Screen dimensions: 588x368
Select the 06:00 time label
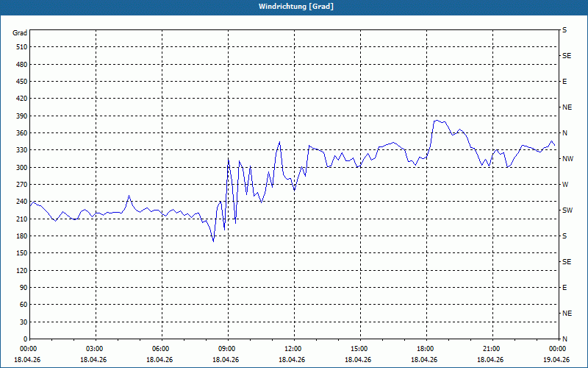pos(162,349)
